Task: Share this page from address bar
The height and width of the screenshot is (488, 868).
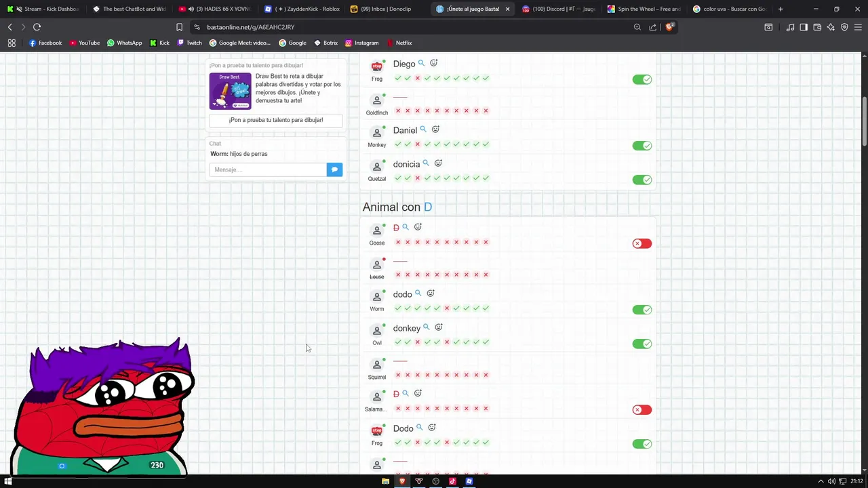Action: tap(652, 27)
